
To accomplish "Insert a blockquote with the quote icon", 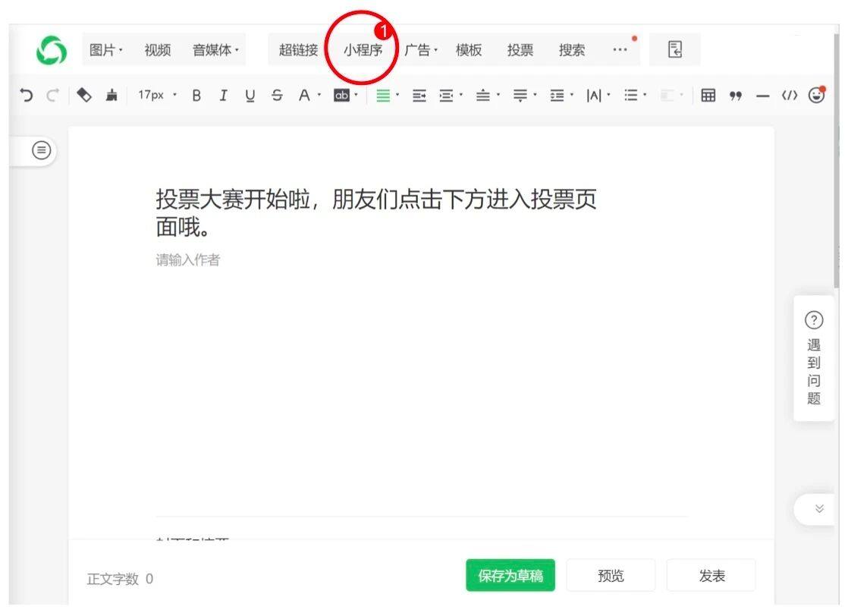I will pos(735,96).
